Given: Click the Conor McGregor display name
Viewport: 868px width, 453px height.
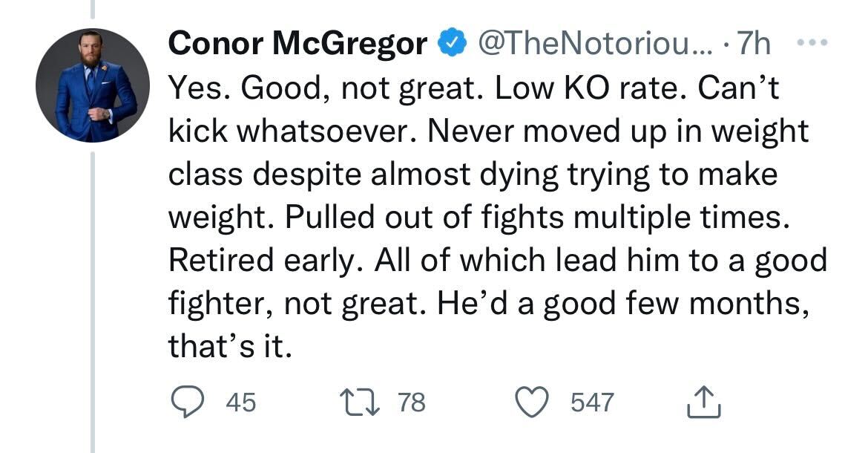Looking at the screenshot, I should (x=297, y=43).
